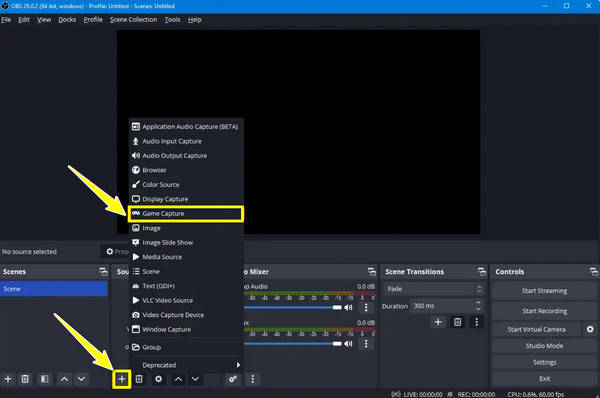Open the Fade transition dropdown
This screenshot has width=600, height=398.
point(434,289)
